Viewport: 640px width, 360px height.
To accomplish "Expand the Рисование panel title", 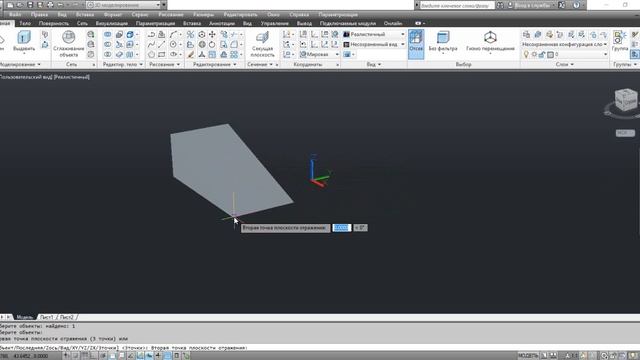I will pos(164,64).
